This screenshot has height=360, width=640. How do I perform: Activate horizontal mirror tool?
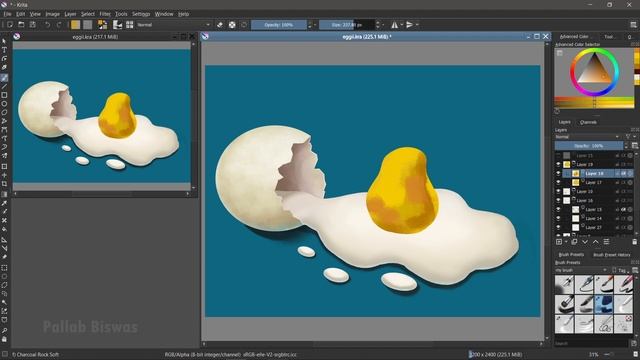[394, 25]
